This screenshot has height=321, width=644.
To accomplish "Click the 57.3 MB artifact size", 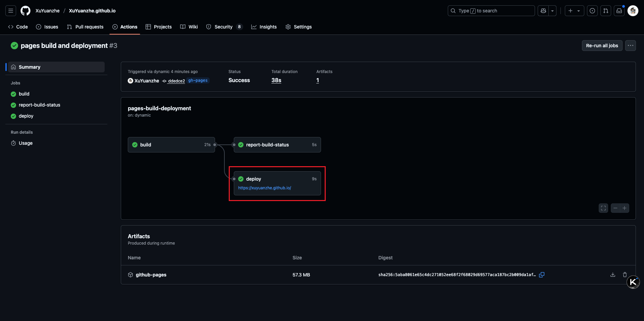I will point(301,275).
